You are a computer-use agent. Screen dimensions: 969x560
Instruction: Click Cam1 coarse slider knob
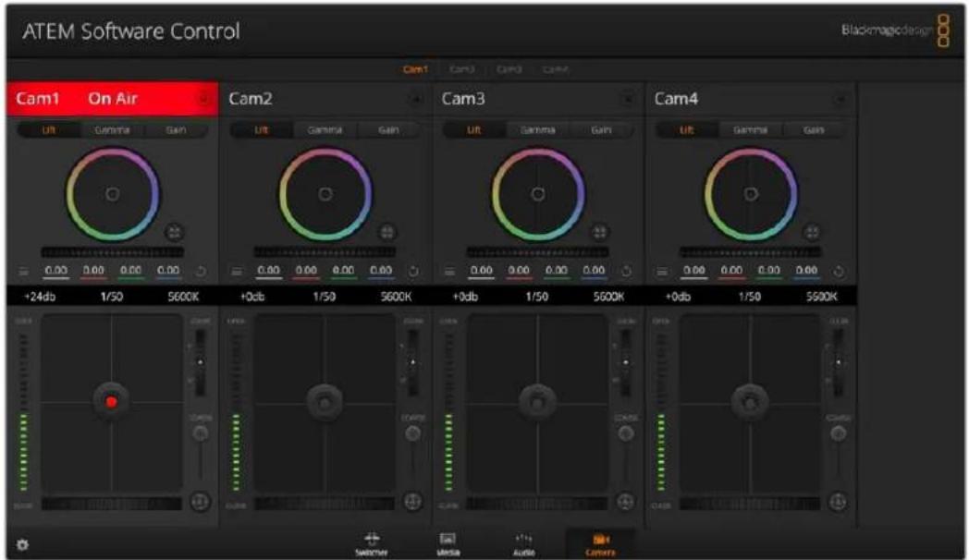click(201, 433)
